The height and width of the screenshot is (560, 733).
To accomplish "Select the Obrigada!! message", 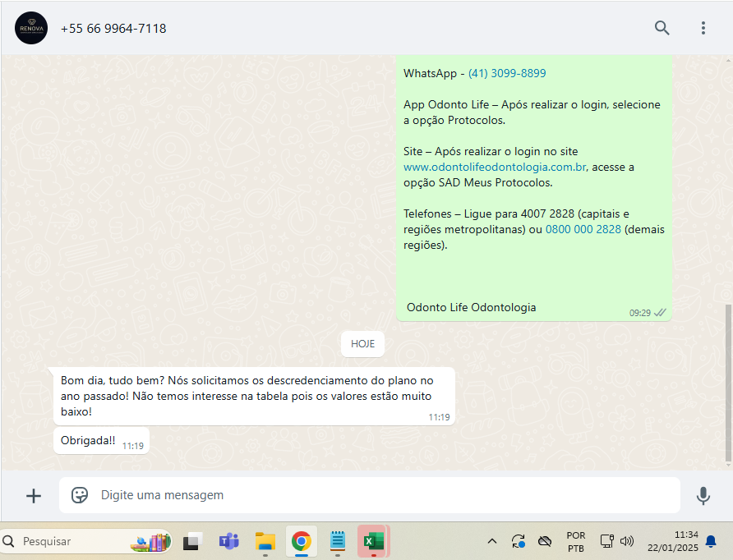I will (101, 440).
